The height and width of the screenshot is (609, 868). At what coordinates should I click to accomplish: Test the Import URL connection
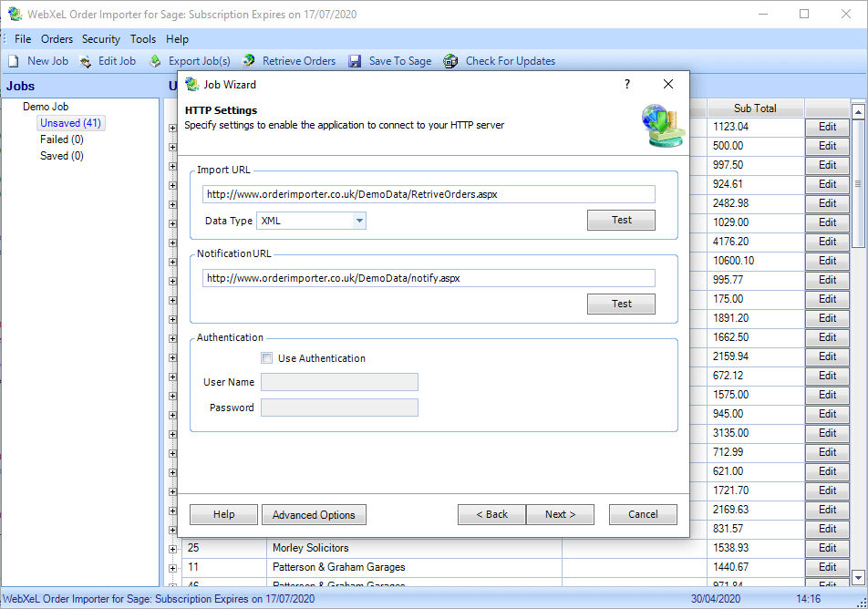tap(621, 220)
